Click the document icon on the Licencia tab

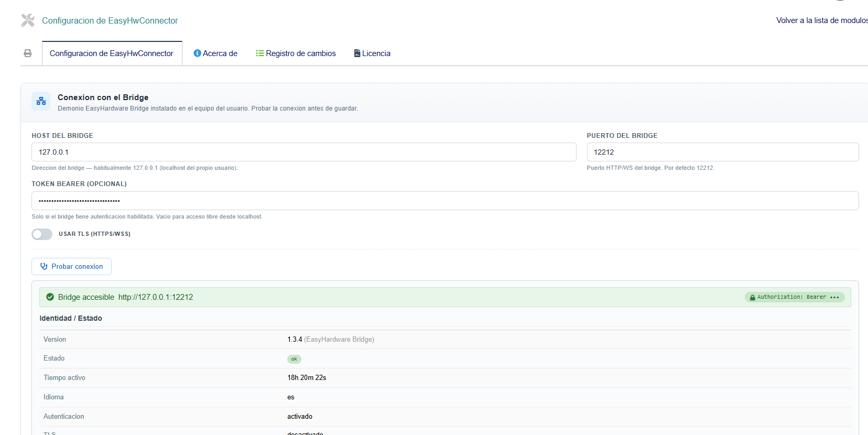(357, 53)
